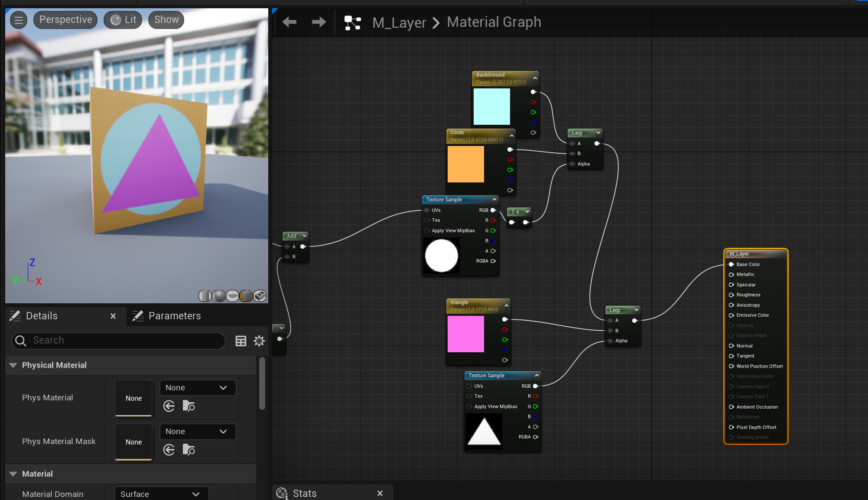Open the Phys Material None dropdown
Image resolution: width=868 pixels, height=500 pixels.
[x=197, y=388]
